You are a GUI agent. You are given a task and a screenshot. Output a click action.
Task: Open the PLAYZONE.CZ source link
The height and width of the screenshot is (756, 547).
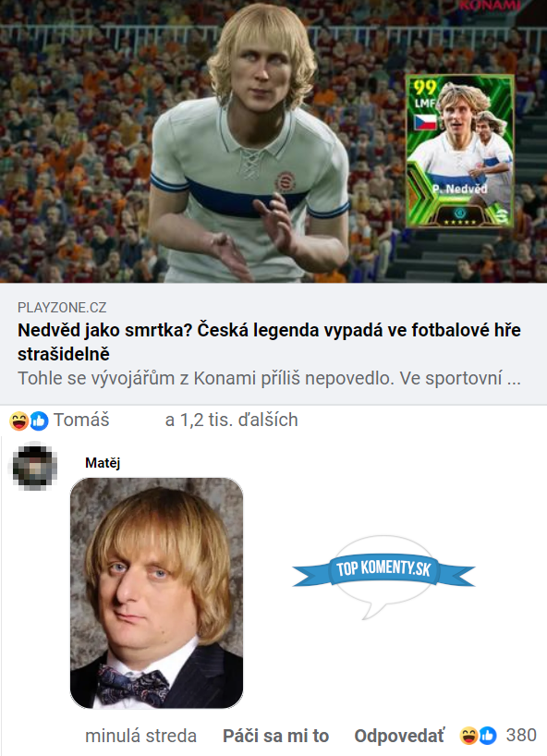pyautogui.click(x=62, y=308)
